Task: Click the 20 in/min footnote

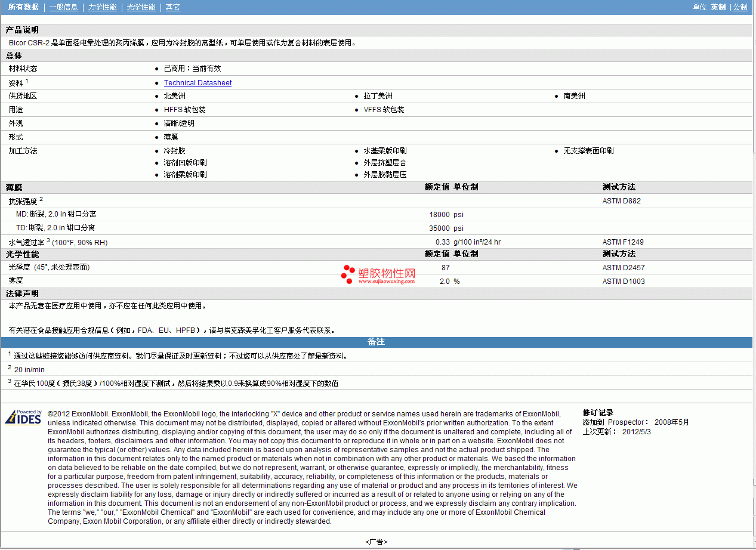Action: click(x=29, y=370)
